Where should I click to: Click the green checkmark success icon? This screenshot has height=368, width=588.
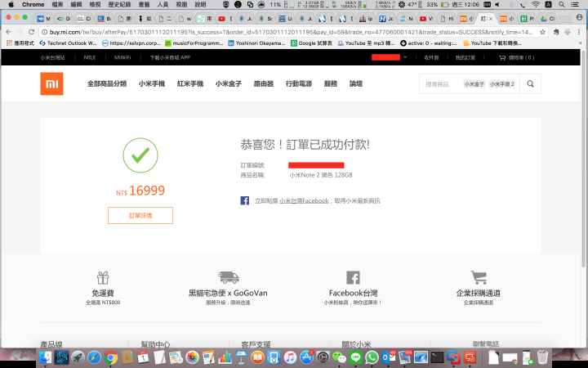140,155
